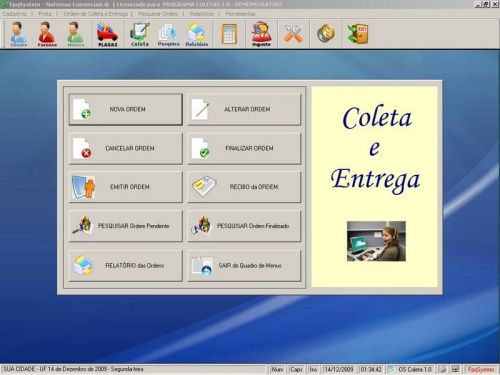Screen dimensions: 500x375
Task: Click the clock 01:34:42 in status bar
Action: click(x=371, y=369)
